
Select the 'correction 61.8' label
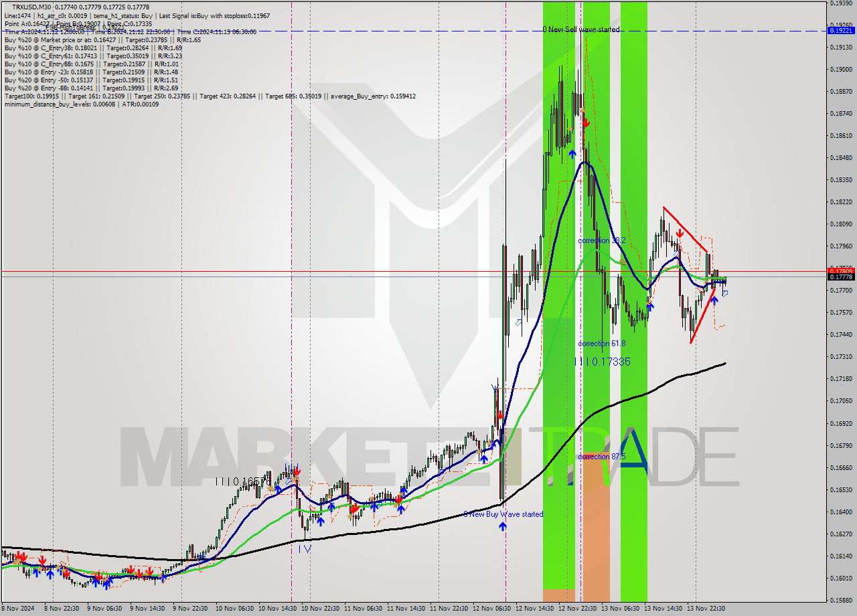pos(602,343)
